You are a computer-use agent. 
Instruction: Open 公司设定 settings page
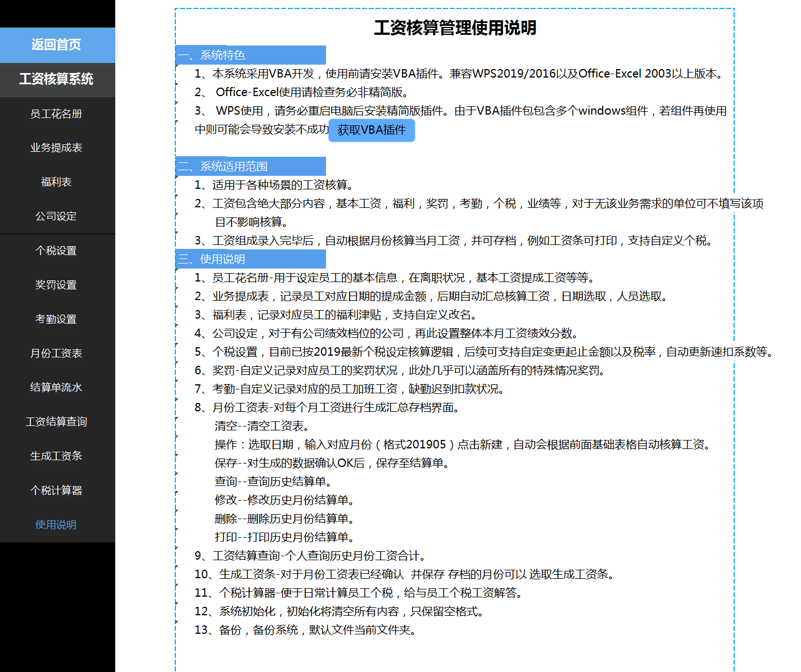pyautogui.click(x=56, y=216)
